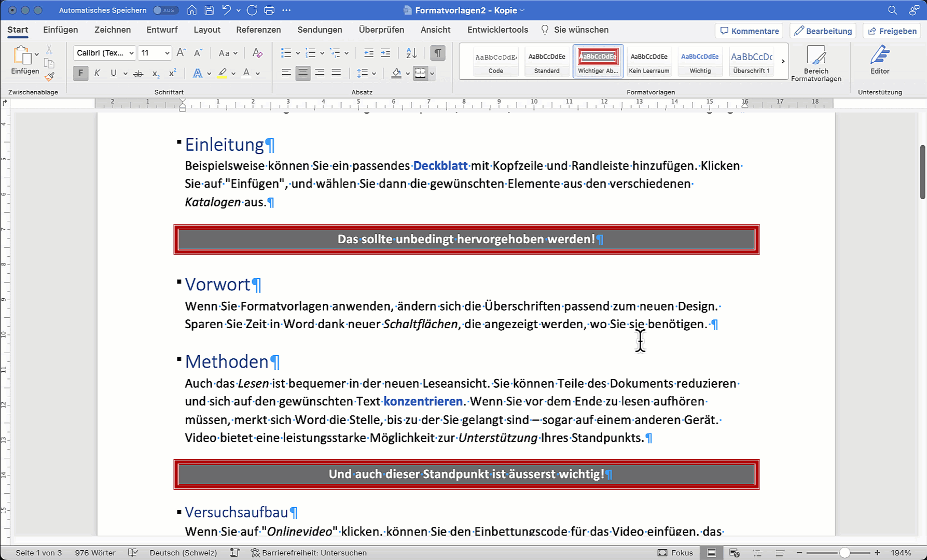Open the Bereich Formatvorlagen pane

tap(816, 63)
